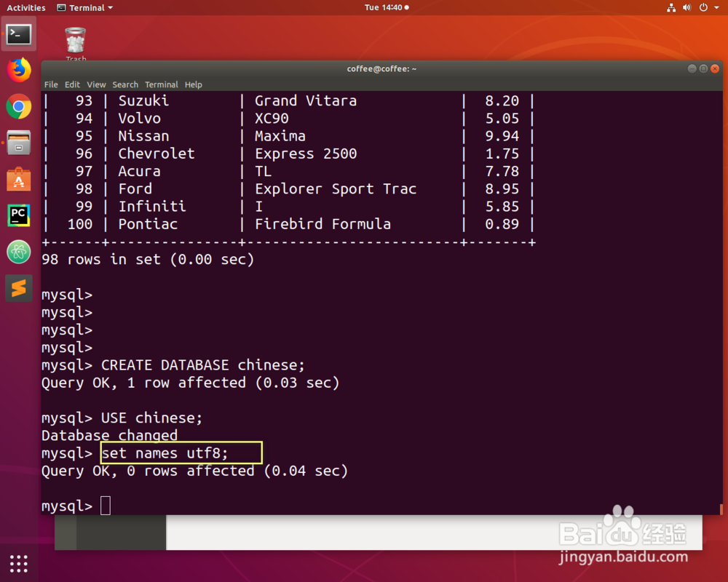Click the 'Firebird Formula' cell
The image size is (728, 582).
[x=323, y=224]
